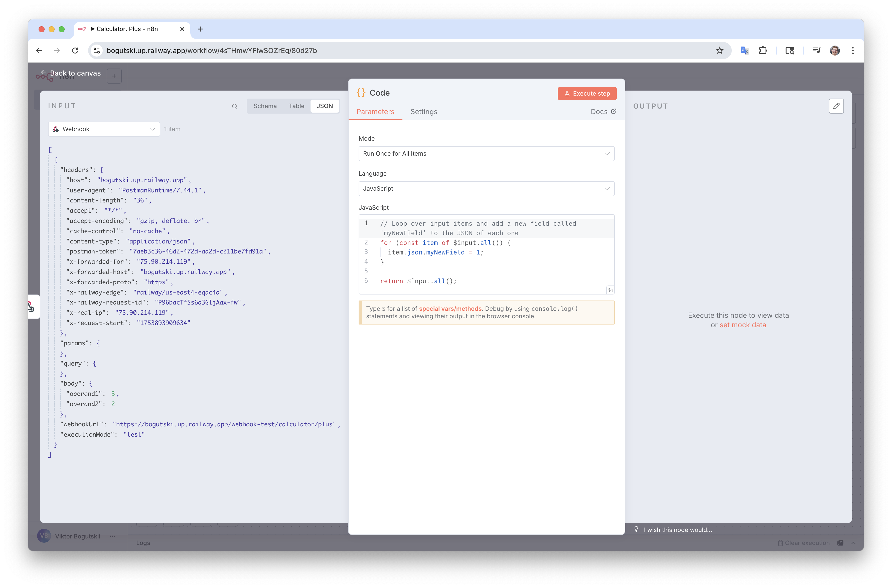Bookmark this page with the star icon

coord(719,51)
